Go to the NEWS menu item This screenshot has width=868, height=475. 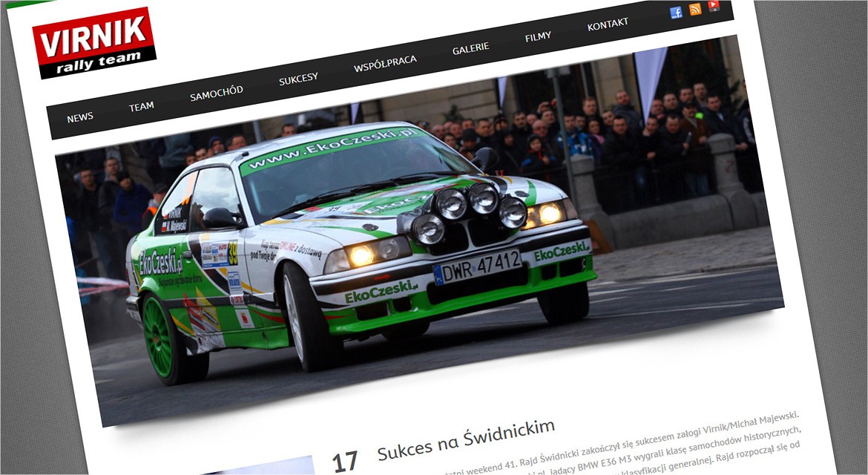[80, 117]
